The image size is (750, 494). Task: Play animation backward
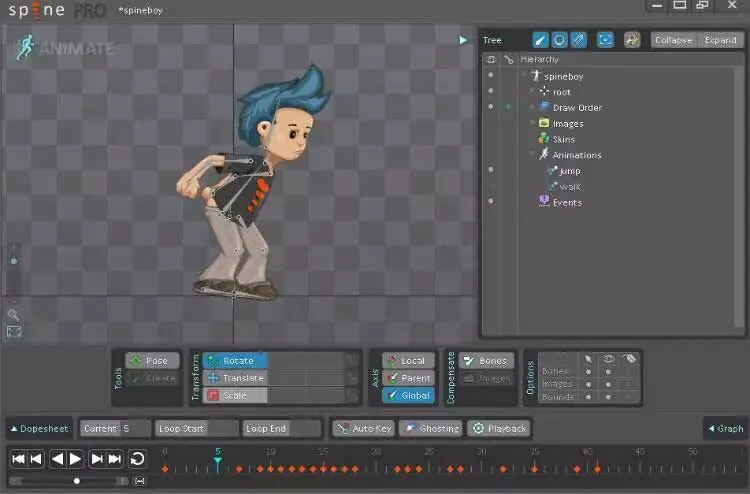click(57, 459)
